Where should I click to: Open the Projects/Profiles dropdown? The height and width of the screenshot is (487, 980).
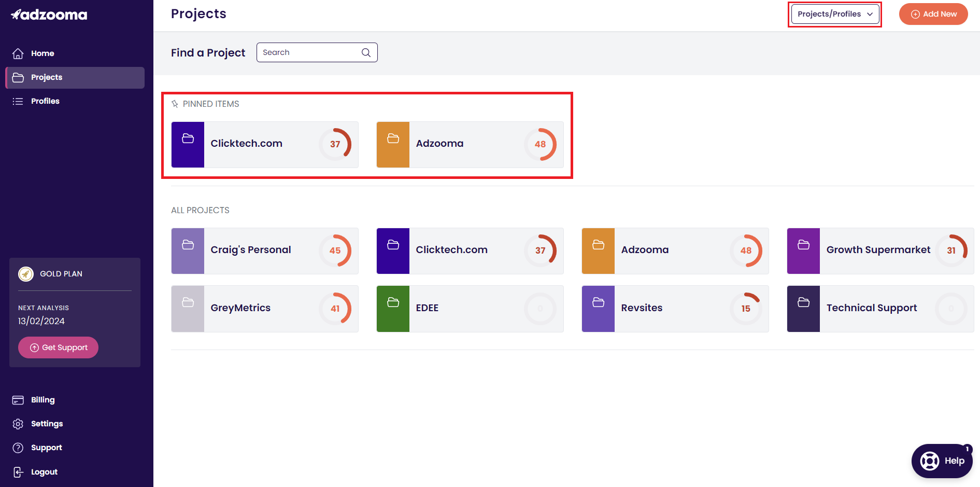click(x=835, y=14)
